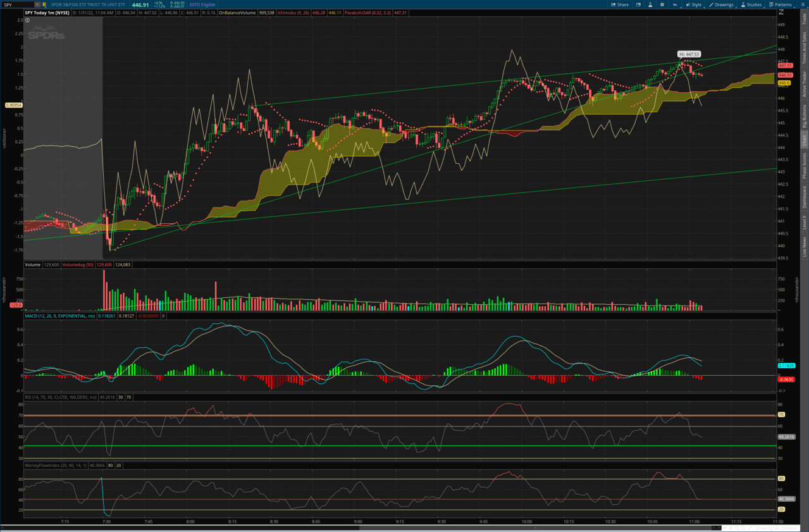The width and height of the screenshot is (809, 532).
Task: Click the RSI (14, 70, 30, CLOSE, WILDERS) label
Action: point(61,397)
